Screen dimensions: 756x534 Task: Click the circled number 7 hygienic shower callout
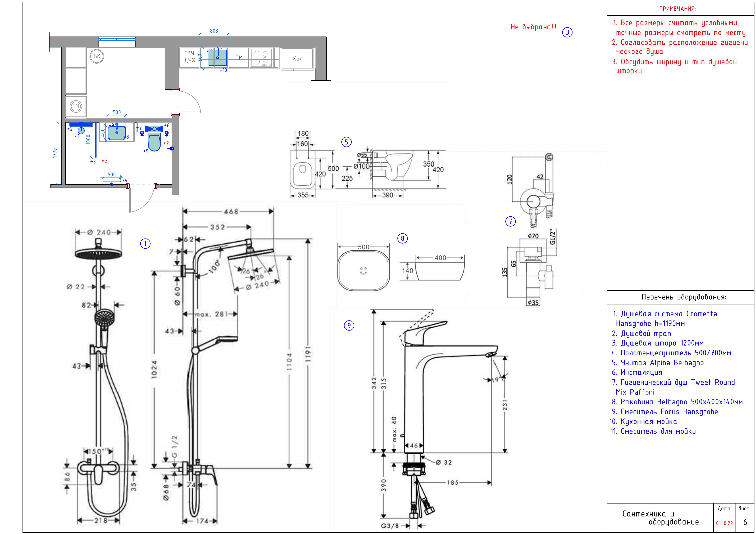coord(510,221)
